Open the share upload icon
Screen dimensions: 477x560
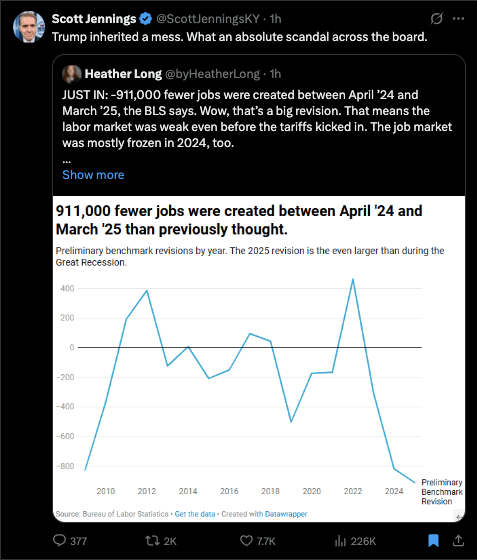click(x=458, y=541)
